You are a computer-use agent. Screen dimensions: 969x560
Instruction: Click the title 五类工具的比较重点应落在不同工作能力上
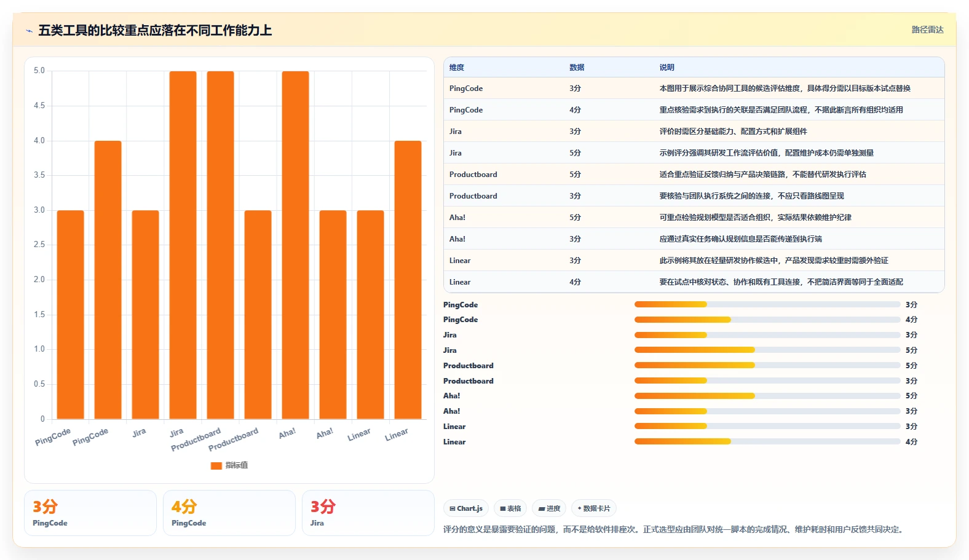[155, 30]
